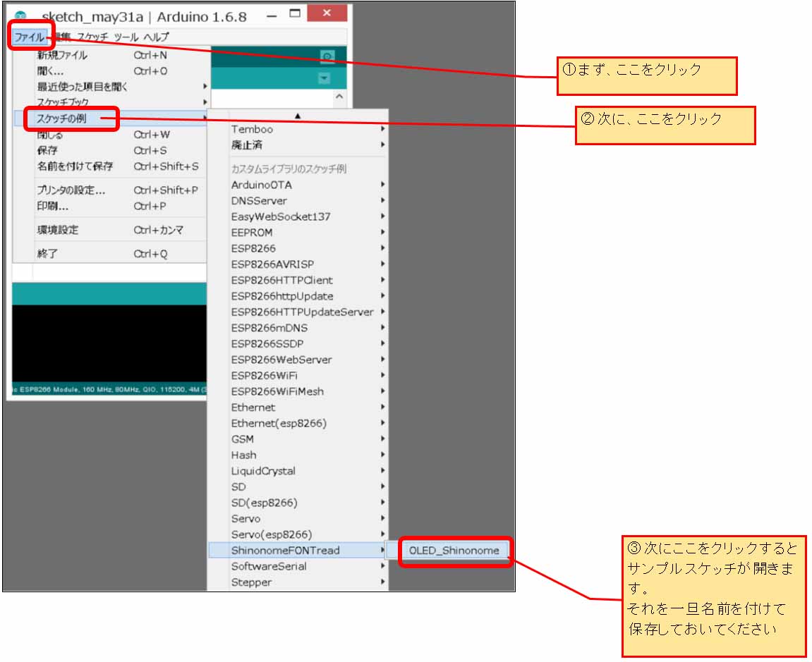Viewport: 812px width, 662px height.
Task: Open the plain Ethernet examples entry
Action: (x=298, y=407)
